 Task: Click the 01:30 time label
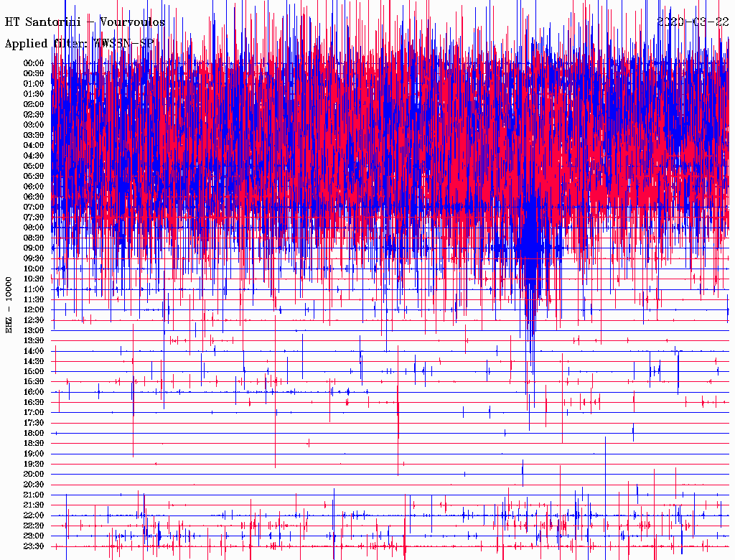pos(34,94)
